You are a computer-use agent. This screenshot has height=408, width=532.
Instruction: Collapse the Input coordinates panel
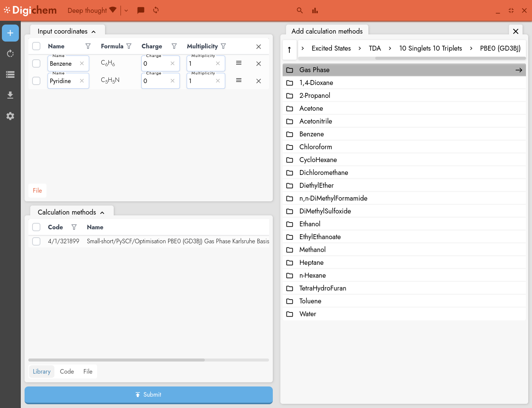pos(94,32)
